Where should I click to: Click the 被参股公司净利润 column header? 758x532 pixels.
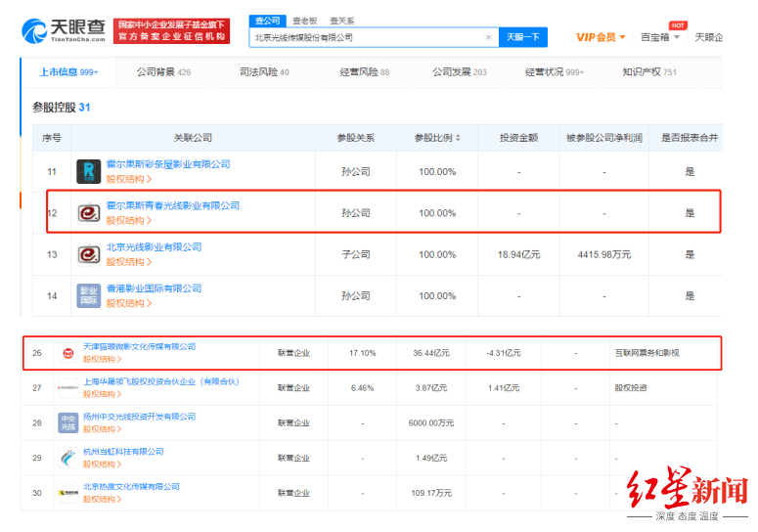click(604, 138)
